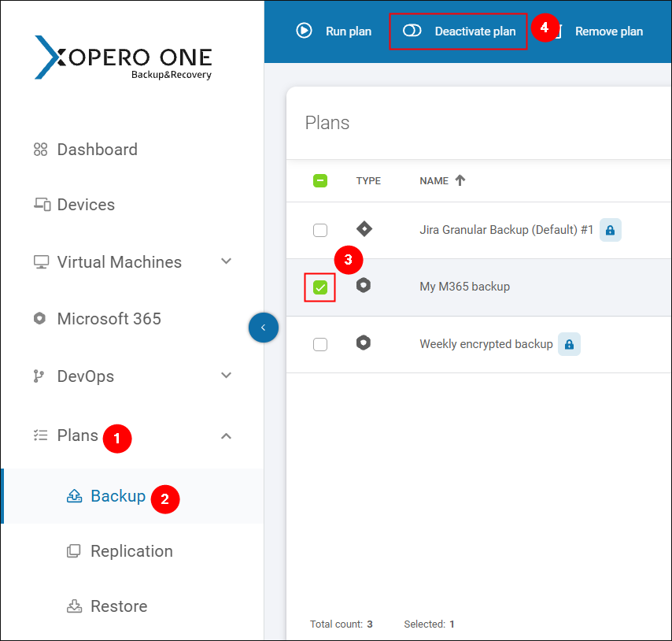This screenshot has width=672, height=641.
Task: Click lock icon beside Weekly encrypted backup
Action: (569, 344)
